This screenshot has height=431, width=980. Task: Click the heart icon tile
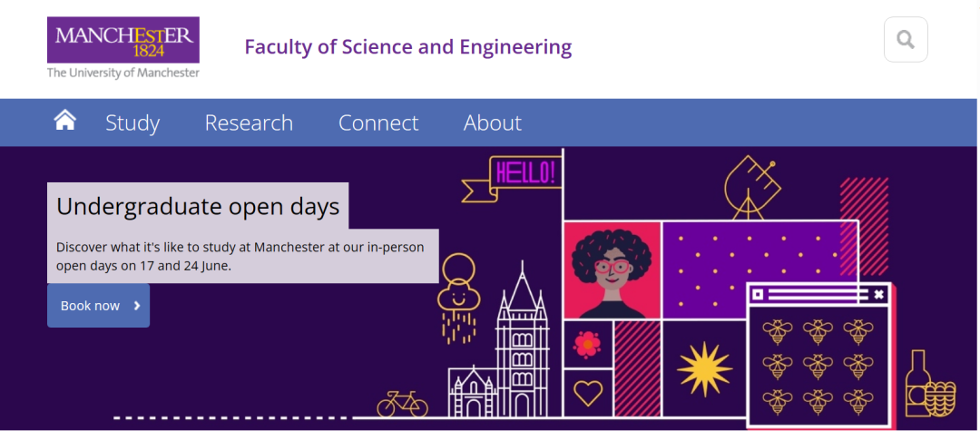point(588,393)
